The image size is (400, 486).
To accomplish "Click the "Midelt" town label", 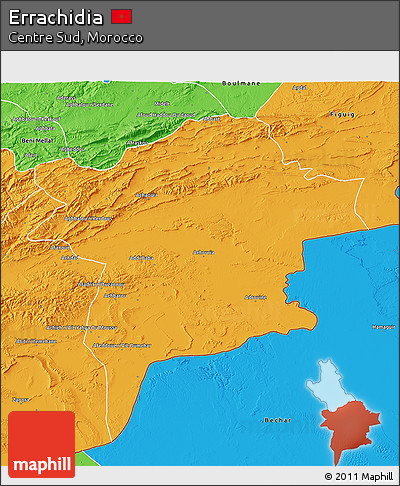I will point(162,104).
